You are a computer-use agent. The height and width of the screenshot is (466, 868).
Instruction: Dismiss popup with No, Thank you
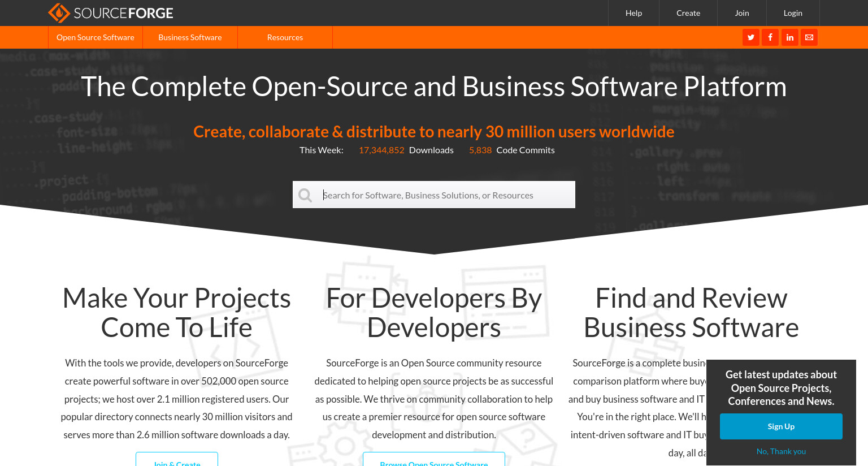coord(781,451)
